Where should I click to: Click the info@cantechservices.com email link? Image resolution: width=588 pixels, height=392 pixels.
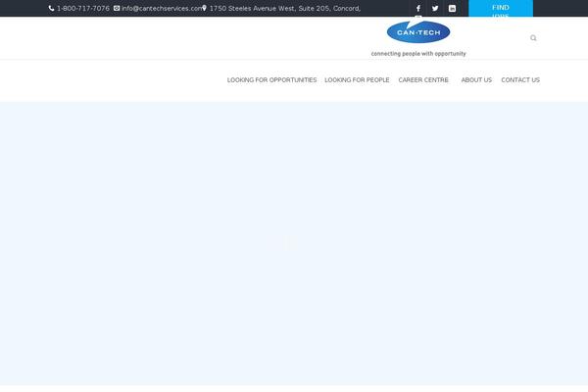[162, 8]
